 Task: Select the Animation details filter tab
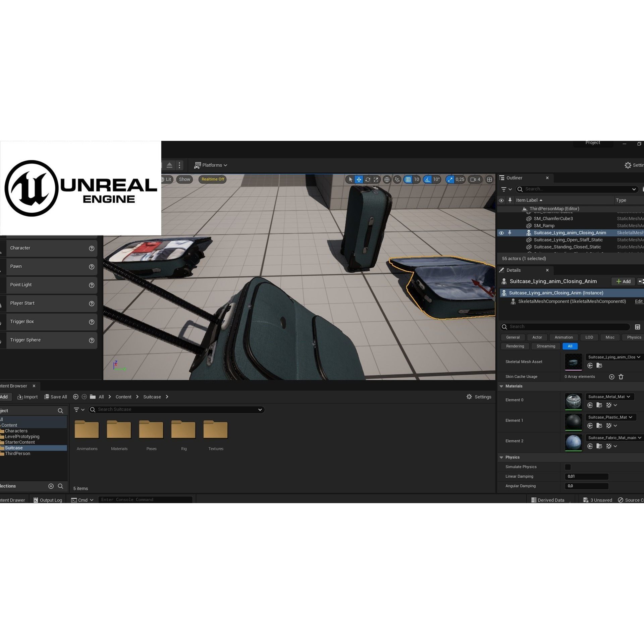pyautogui.click(x=563, y=337)
